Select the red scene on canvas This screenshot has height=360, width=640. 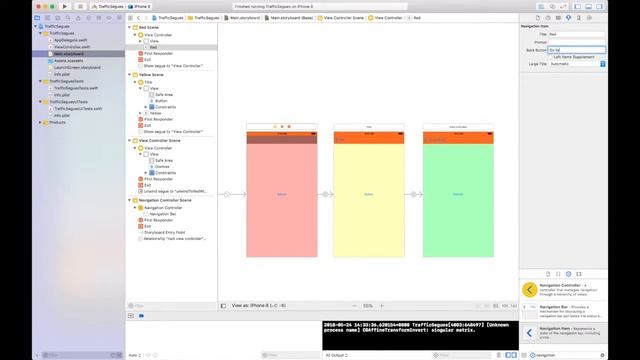pos(282,194)
